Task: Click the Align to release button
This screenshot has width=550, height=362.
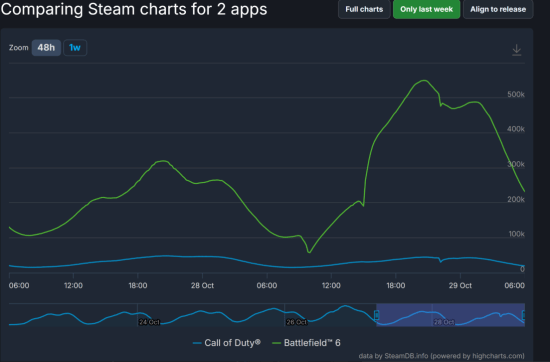Action: (498, 9)
